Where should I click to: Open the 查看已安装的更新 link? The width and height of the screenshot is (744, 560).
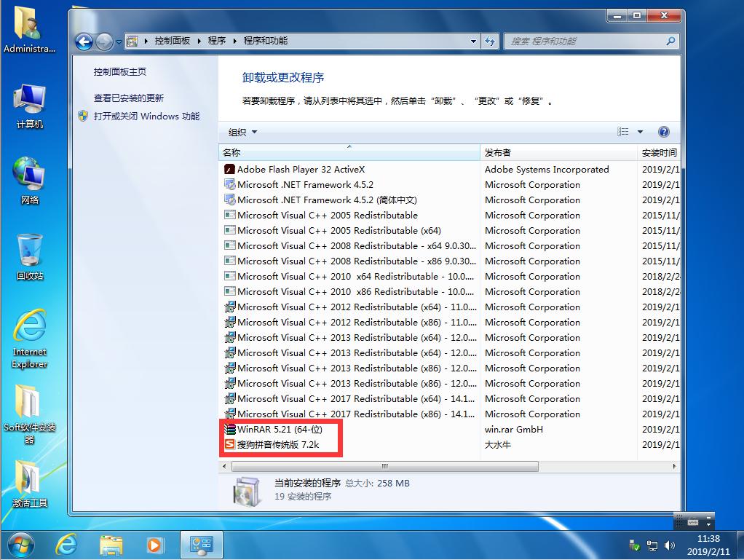pyautogui.click(x=129, y=98)
